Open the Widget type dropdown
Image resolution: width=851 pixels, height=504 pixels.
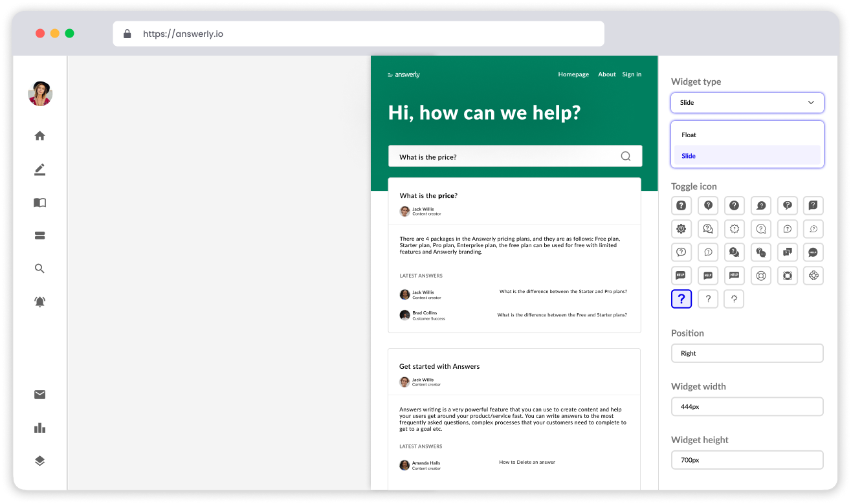click(x=747, y=102)
